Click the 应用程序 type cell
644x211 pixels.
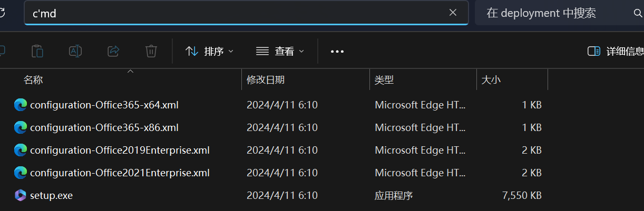tap(394, 195)
